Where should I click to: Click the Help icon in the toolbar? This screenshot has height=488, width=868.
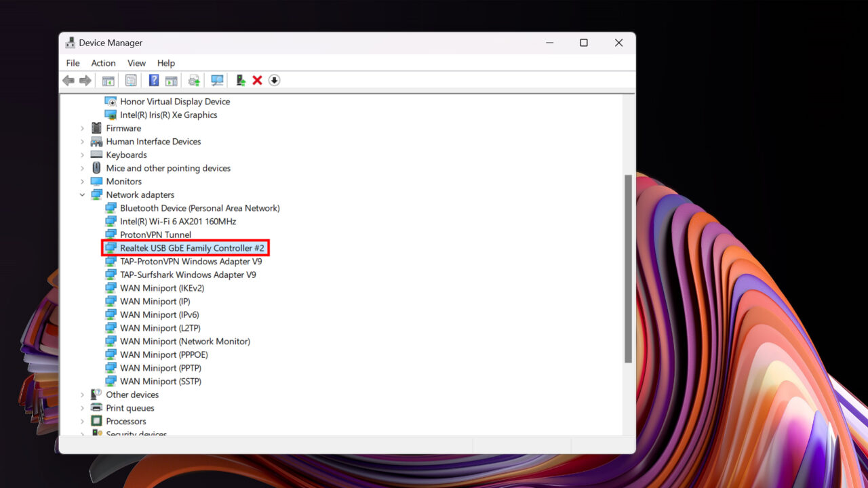pyautogui.click(x=153, y=80)
